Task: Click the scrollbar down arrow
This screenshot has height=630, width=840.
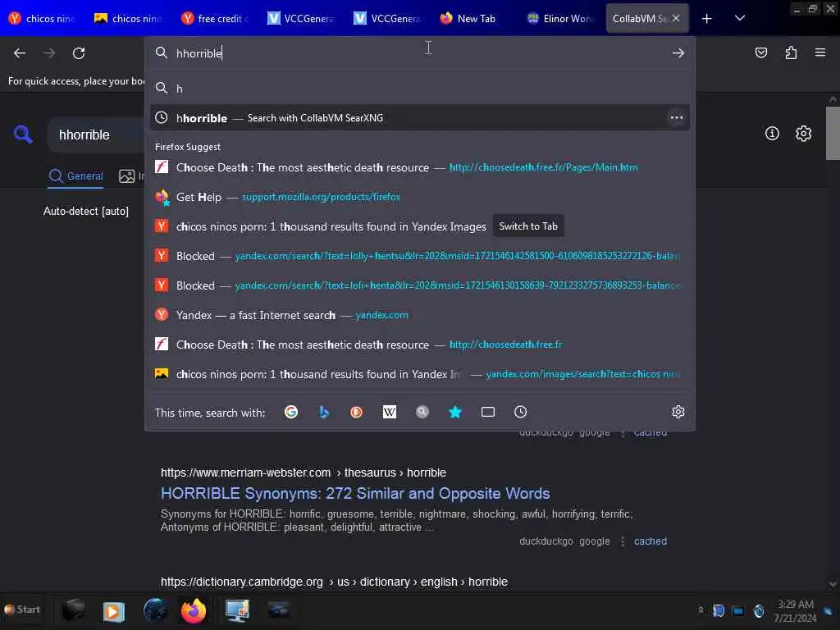Action: pyautogui.click(x=833, y=584)
